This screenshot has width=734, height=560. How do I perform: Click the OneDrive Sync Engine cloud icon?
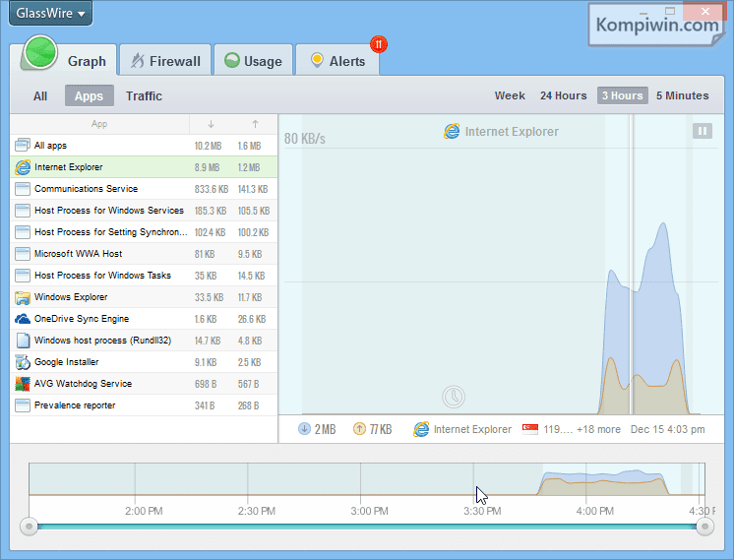point(23,319)
